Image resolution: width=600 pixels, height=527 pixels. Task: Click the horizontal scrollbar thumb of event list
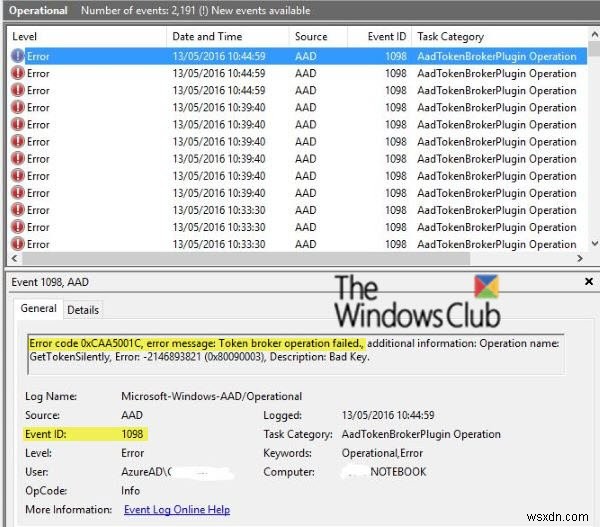pos(246,259)
